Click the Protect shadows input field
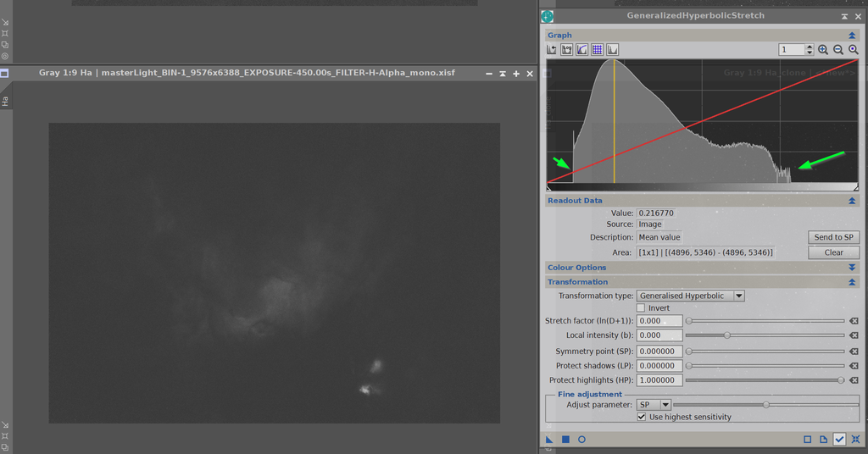868x454 pixels. [659, 366]
